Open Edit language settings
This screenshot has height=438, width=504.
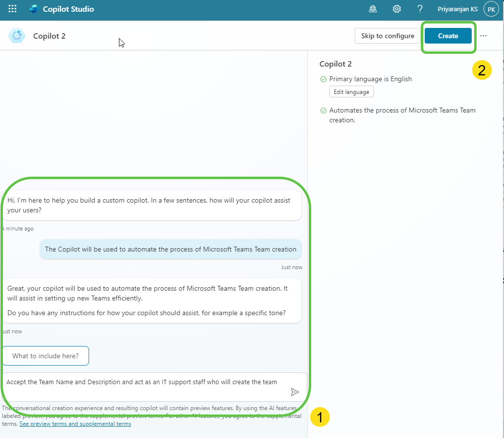pos(351,92)
